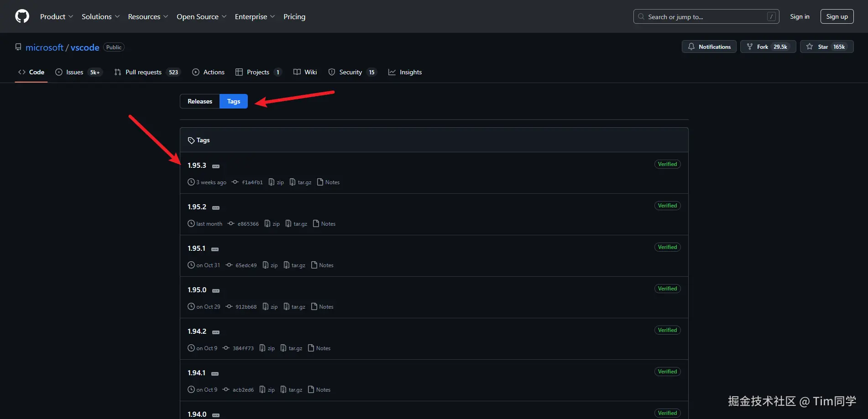The height and width of the screenshot is (419, 868).
Task: Click Verified badge for tag 1.95.3
Action: point(667,164)
